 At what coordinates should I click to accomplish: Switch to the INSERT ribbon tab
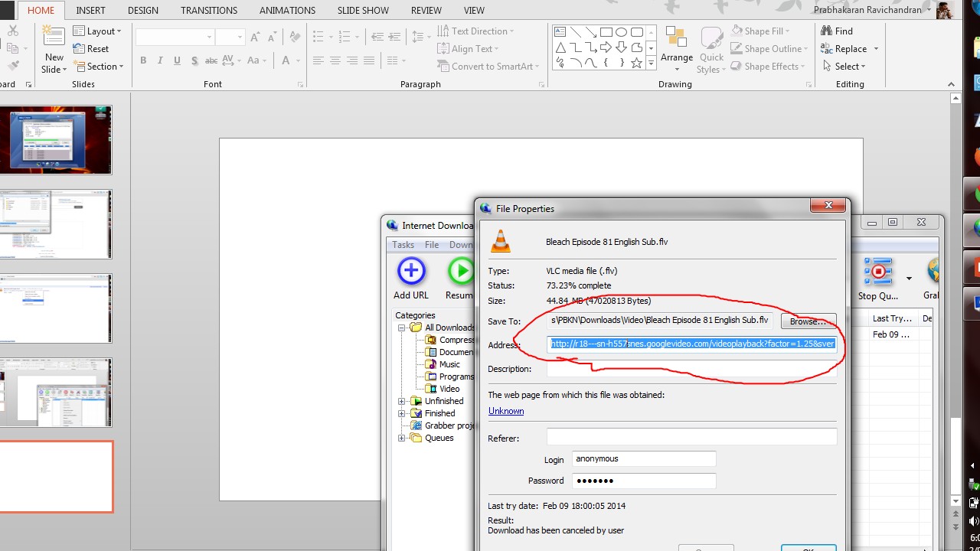pos(90,11)
